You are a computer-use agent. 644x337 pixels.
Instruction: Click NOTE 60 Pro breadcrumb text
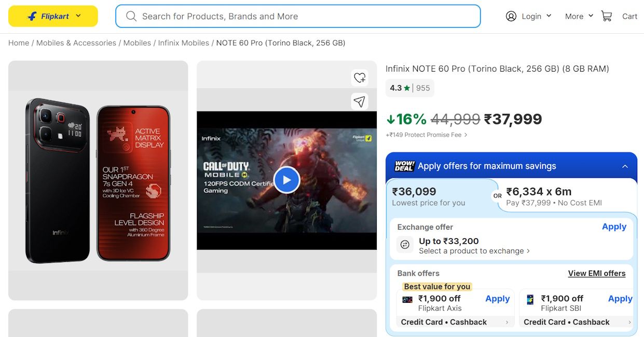click(x=281, y=43)
